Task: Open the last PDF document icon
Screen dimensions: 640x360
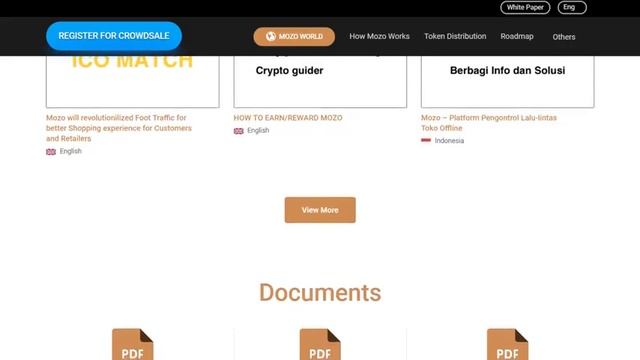Action: pyautogui.click(x=507, y=344)
